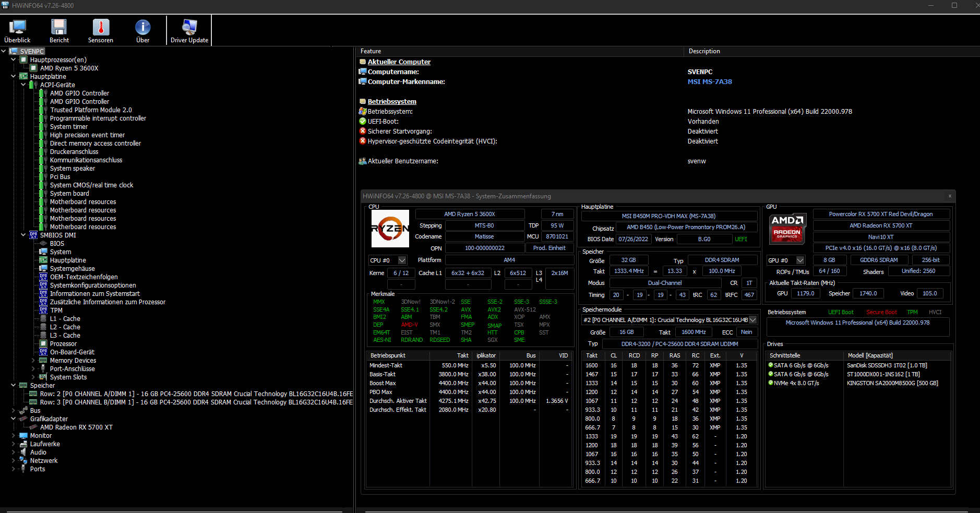Viewport: 980px width, 513px height.
Task: Click the underlined Betriebssystem section heading
Action: [392, 101]
